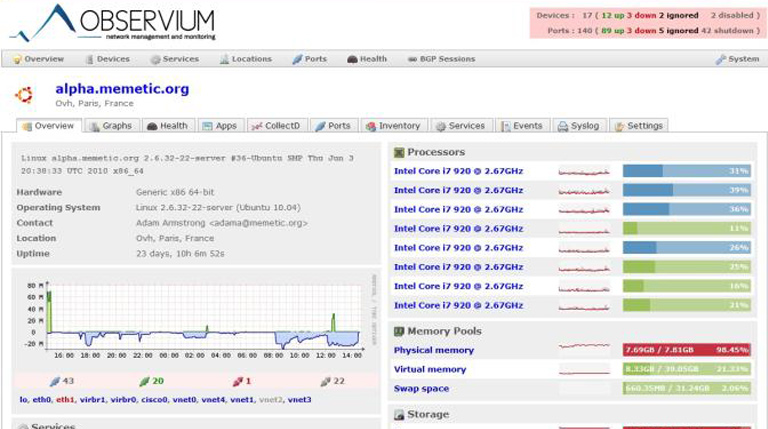Viewport: 768px width, 429px height.
Task: Click the red physical memory bar at 98.45%
Action: tap(687, 350)
